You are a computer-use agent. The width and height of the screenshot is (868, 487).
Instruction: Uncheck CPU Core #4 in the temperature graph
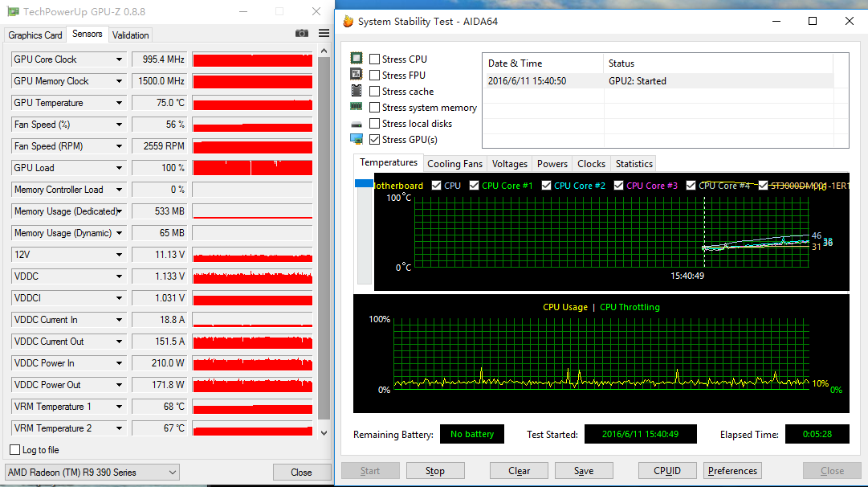(x=691, y=185)
